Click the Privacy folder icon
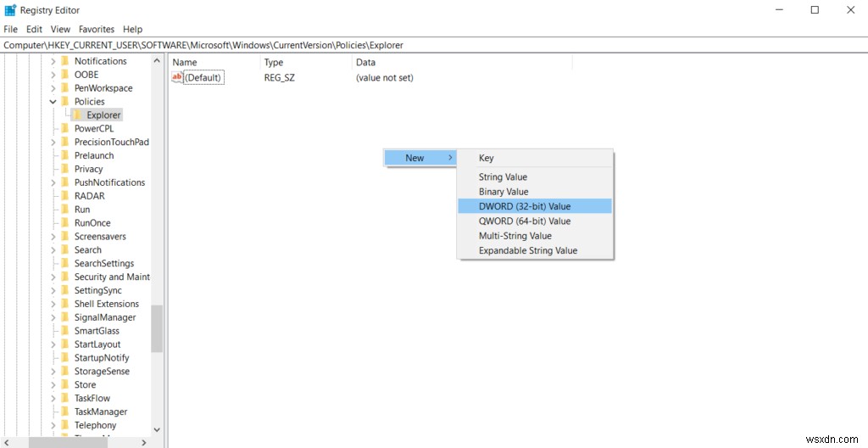The width and height of the screenshot is (868, 448). tap(64, 169)
